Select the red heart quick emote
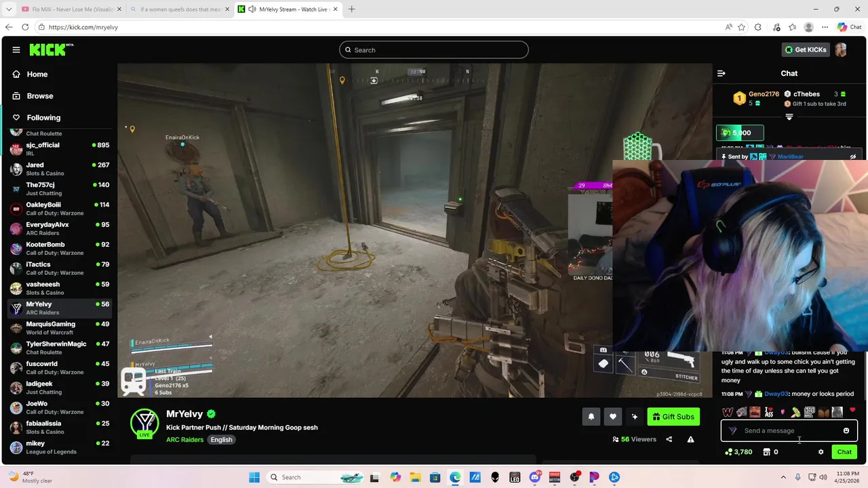The width and height of the screenshot is (868, 488). tap(852, 411)
